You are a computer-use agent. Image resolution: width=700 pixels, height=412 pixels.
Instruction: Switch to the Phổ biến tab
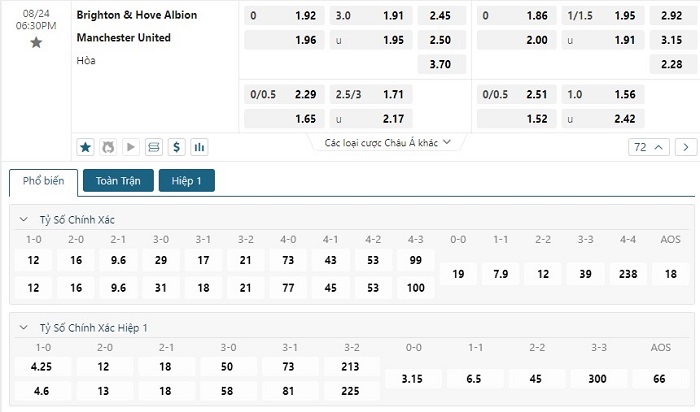point(43,181)
